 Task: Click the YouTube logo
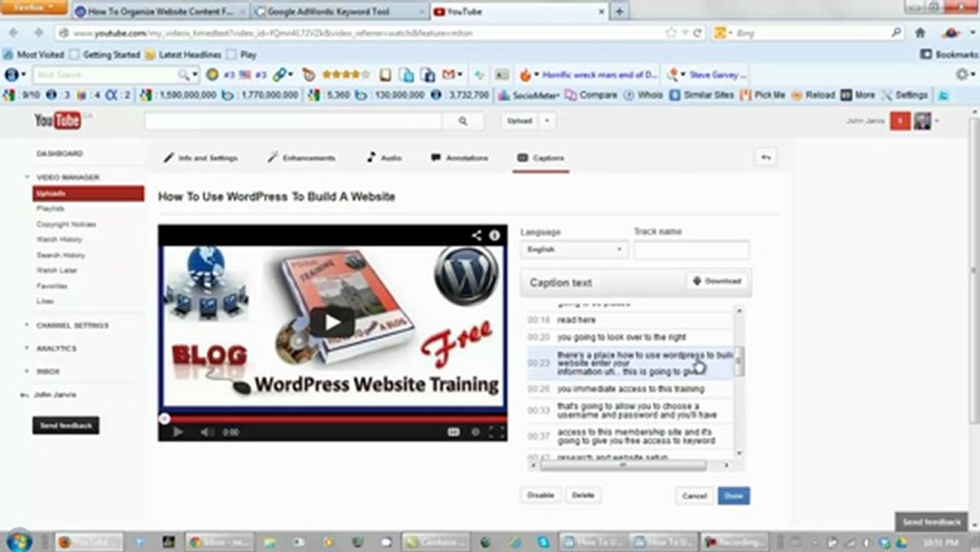pyautogui.click(x=57, y=120)
